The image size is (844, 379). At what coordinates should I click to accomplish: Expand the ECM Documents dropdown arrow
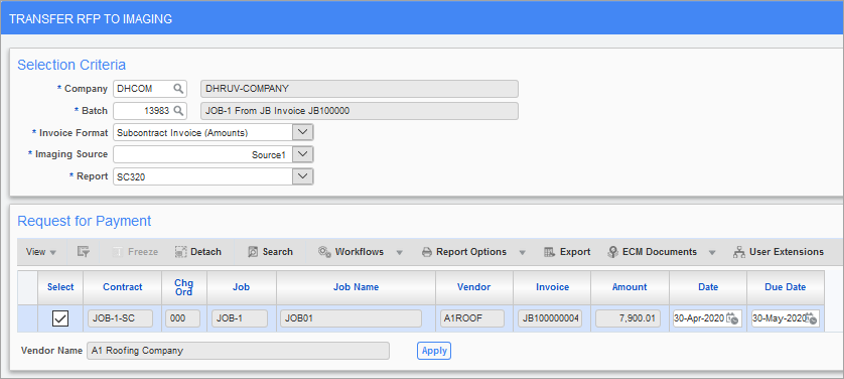pyautogui.click(x=712, y=252)
